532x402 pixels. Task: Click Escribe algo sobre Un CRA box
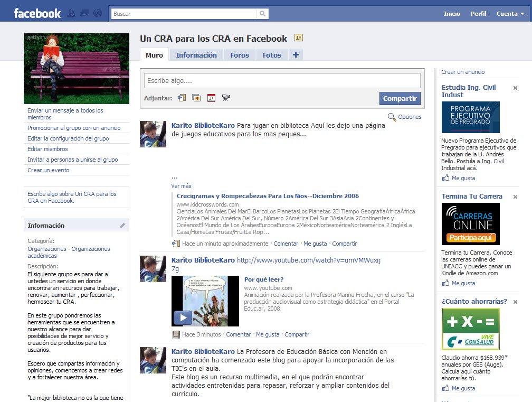[77, 197]
